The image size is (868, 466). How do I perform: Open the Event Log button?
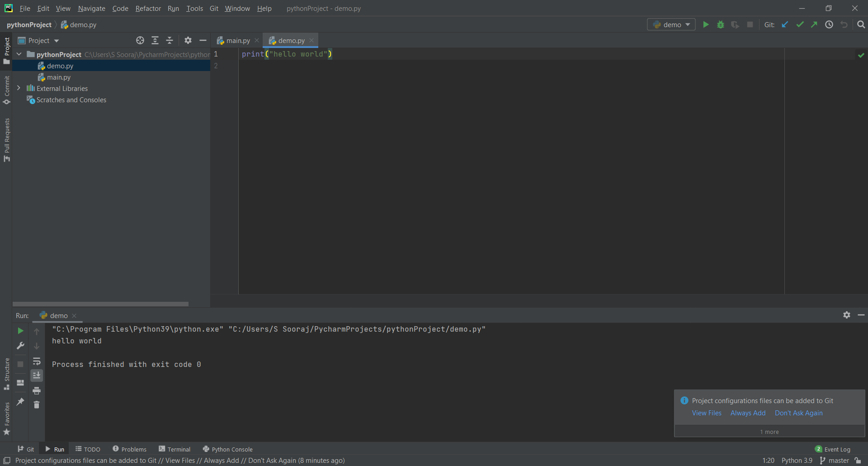(x=832, y=449)
